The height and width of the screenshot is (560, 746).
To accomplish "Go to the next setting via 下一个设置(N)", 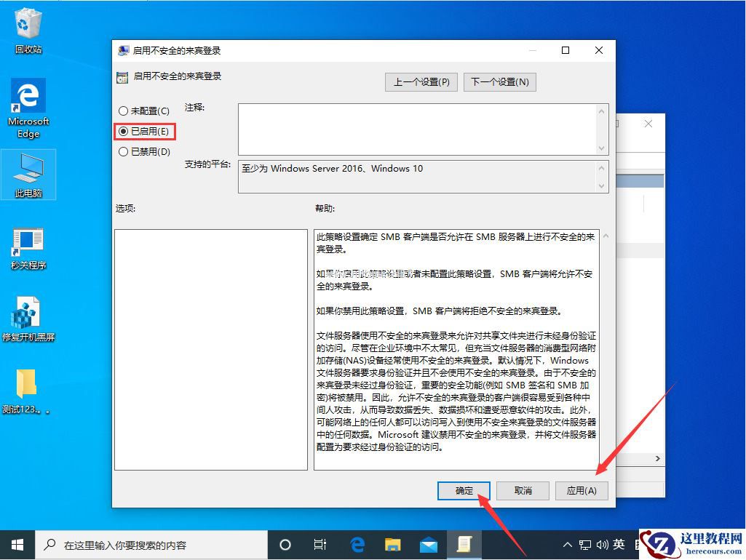I will (x=500, y=81).
